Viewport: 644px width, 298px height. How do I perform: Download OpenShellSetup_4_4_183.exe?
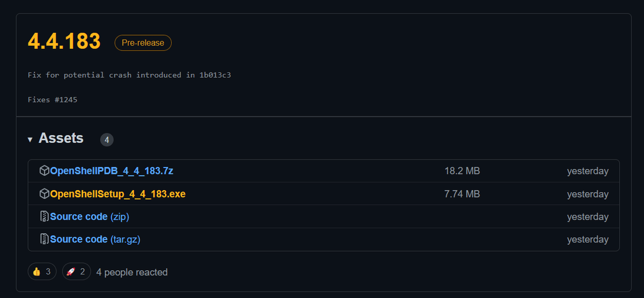[118, 194]
